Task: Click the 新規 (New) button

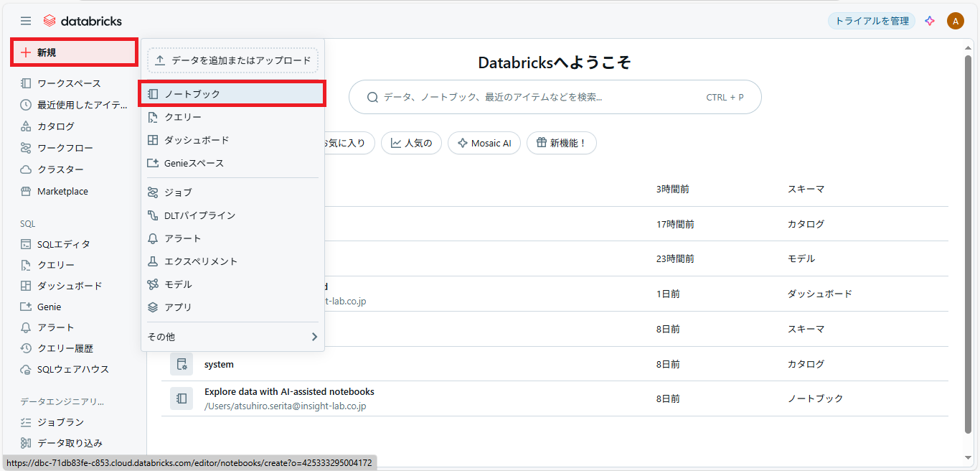Action: click(x=75, y=52)
